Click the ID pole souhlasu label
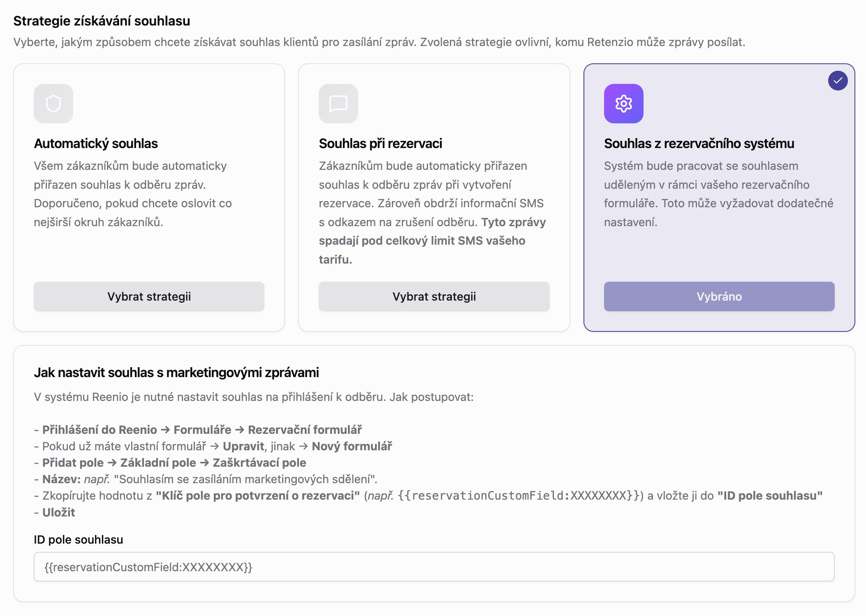The height and width of the screenshot is (616, 866). pyautogui.click(x=79, y=540)
